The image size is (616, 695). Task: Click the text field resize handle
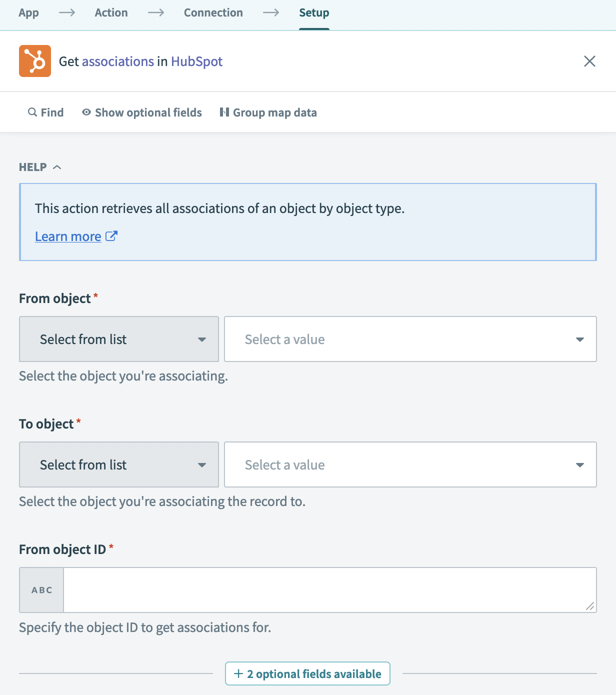pos(590,606)
